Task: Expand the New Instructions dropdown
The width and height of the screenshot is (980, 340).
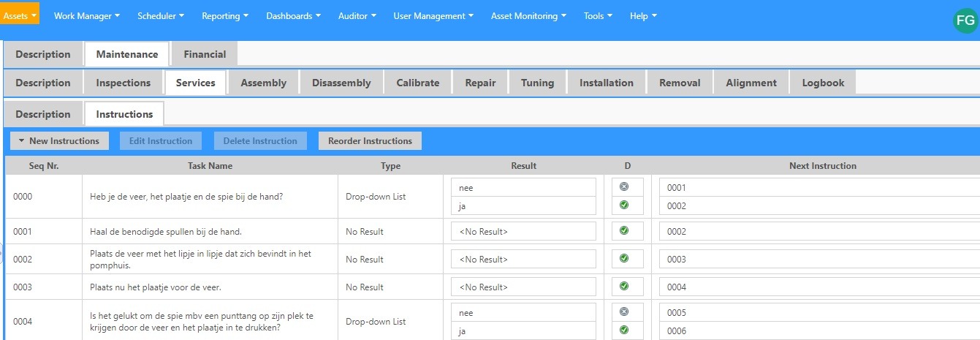Action: pos(59,141)
